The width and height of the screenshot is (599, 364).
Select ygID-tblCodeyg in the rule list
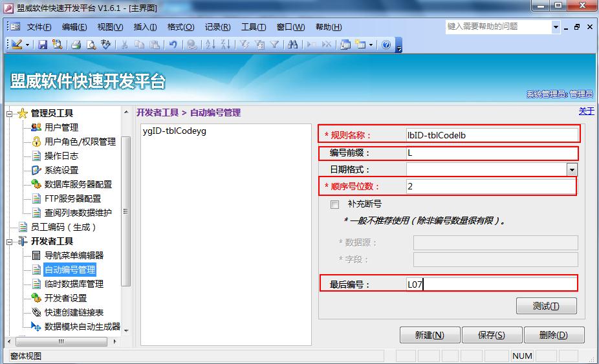click(x=174, y=131)
